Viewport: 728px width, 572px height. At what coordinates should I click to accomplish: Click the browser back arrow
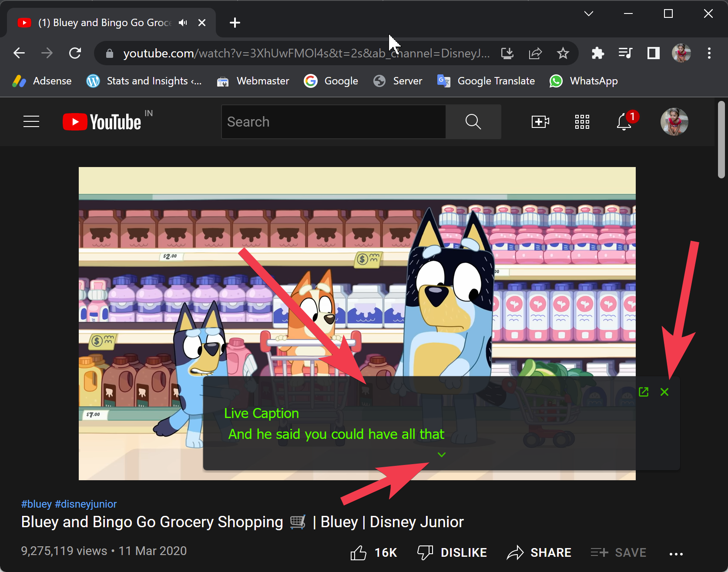pyautogui.click(x=19, y=53)
